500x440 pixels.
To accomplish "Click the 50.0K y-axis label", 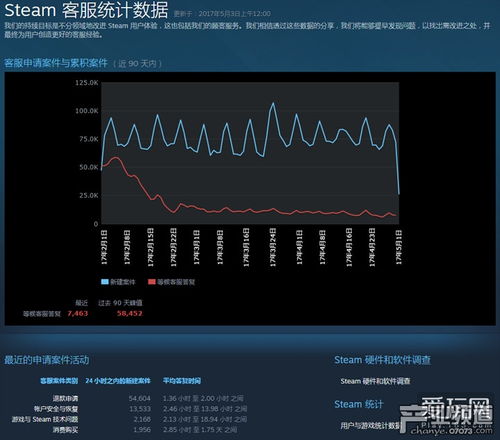I will click(x=89, y=167).
